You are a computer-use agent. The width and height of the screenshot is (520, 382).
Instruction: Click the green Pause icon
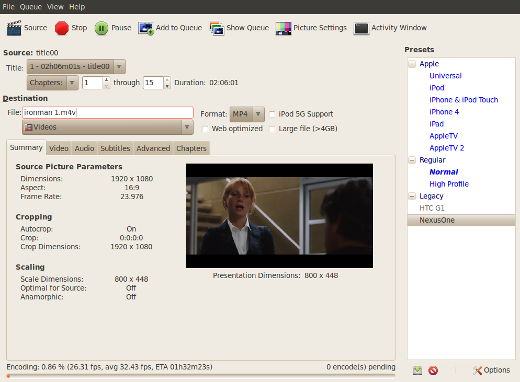(x=101, y=28)
